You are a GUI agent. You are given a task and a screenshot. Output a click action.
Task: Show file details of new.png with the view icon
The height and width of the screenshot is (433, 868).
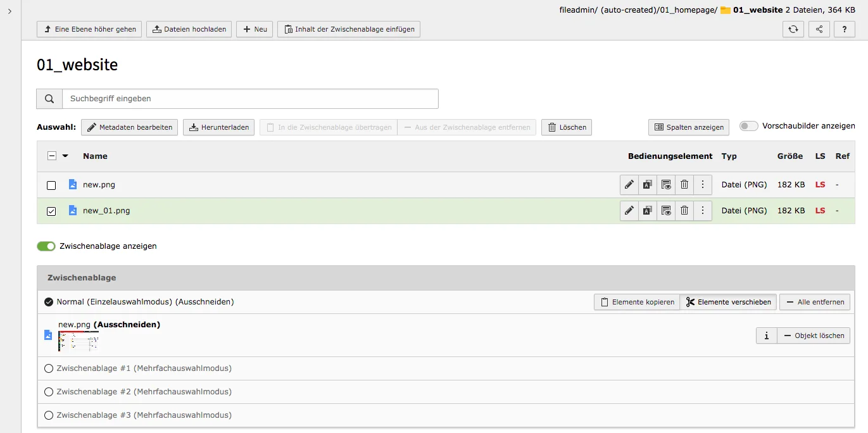click(x=665, y=184)
